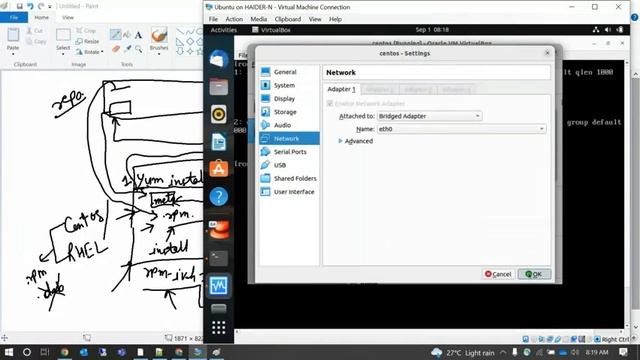Open Rotate dropdown in Paint
Viewport: 640px width, 360px height.
pyautogui.click(x=90, y=52)
